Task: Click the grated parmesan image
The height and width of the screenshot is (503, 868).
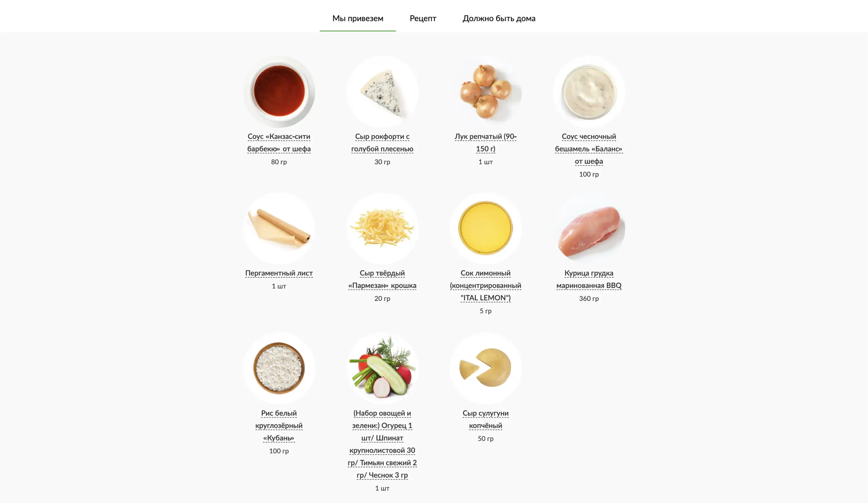Action: tap(382, 228)
